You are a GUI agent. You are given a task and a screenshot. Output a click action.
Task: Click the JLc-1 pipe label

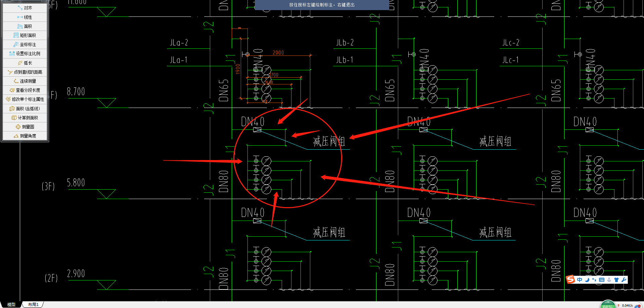510,60
